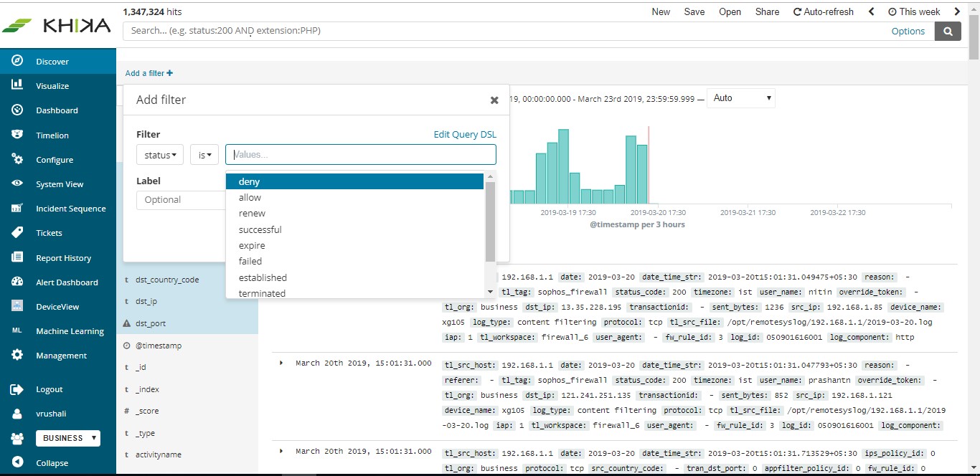This screenshot has width=980, height=476.
Task: Open the Auto interval dropdown
Action: [742, 98]
